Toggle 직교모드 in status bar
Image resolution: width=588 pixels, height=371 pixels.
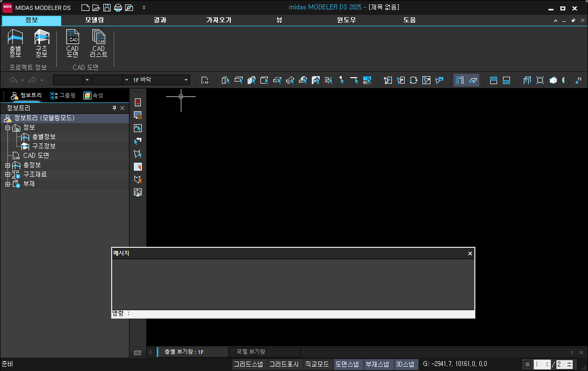(317, 364)
